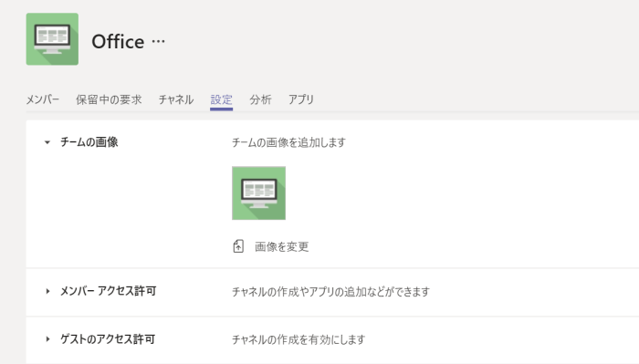
Task: Click the ゲストのアクセス許可 heading
Action: [x=108, y=339]
